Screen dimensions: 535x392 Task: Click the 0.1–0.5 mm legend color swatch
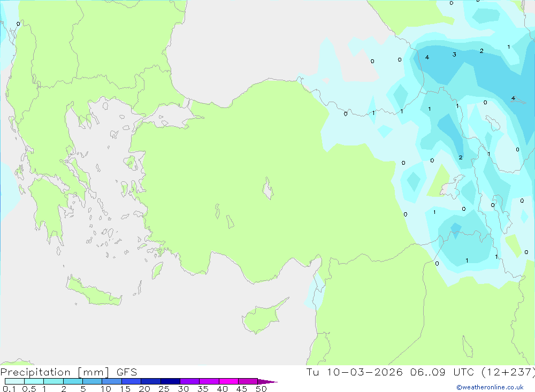(14, 381)
